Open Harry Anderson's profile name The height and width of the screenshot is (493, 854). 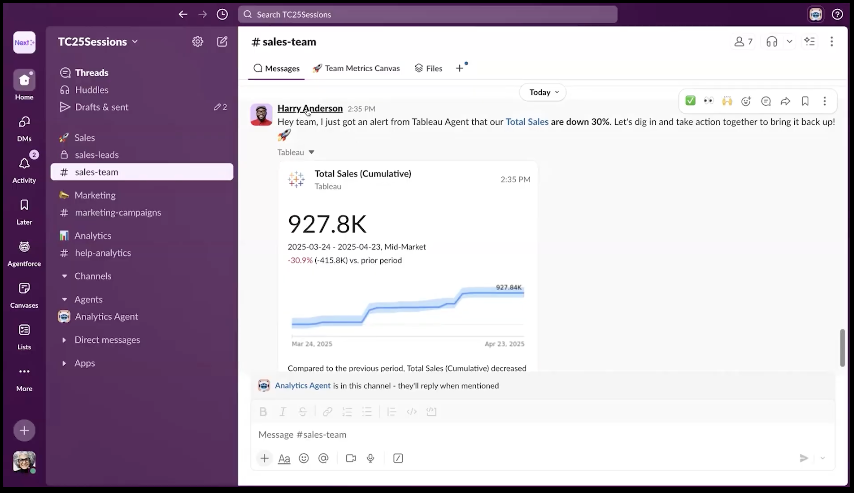[310, 108]
